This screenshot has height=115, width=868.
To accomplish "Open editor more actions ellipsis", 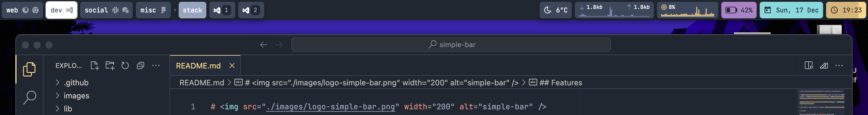I will (x=839, y=66).
